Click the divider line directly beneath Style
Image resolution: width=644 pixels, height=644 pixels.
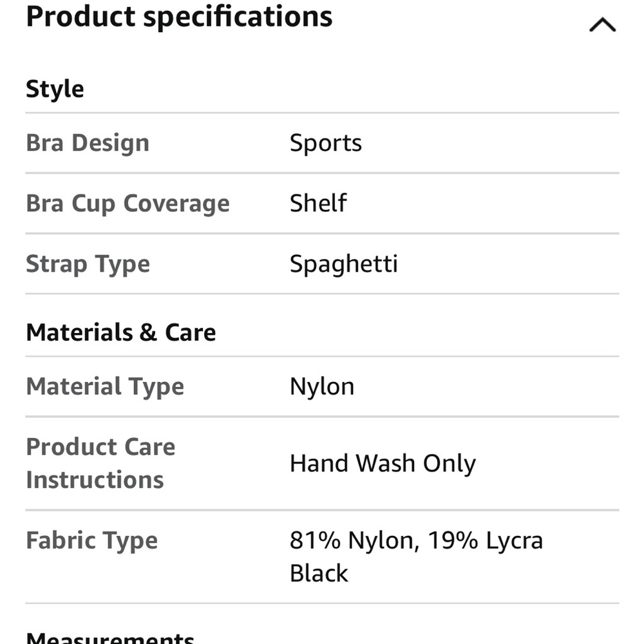(x=322, y=113)
